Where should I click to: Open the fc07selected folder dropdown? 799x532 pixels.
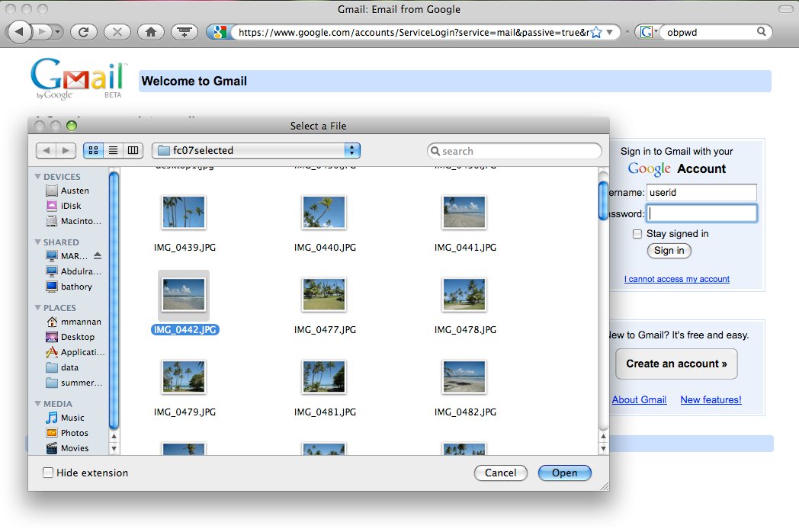pyautogui.click(x=256, y=150)
